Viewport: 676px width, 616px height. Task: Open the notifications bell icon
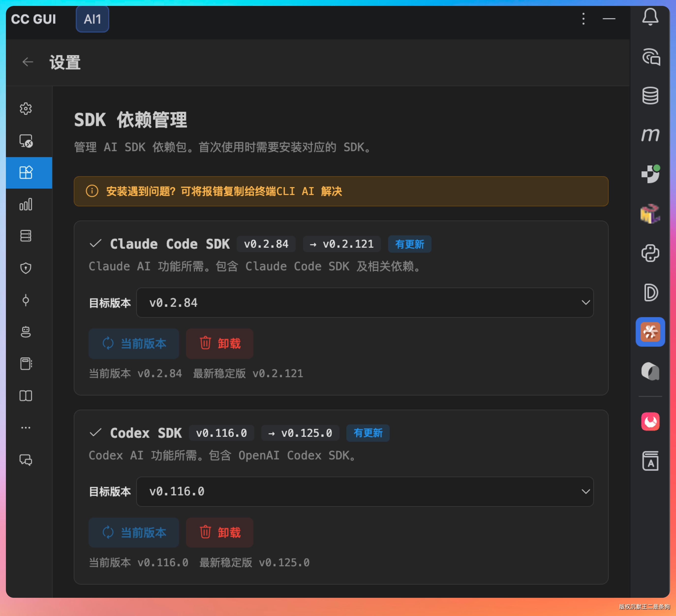(x=650, y=17)
